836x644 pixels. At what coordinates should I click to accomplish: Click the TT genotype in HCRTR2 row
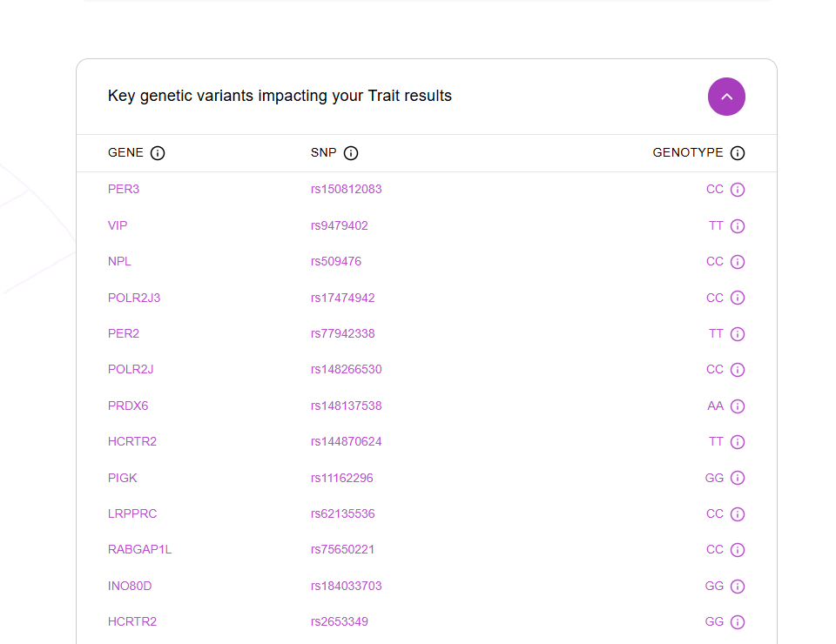[716, 441]
